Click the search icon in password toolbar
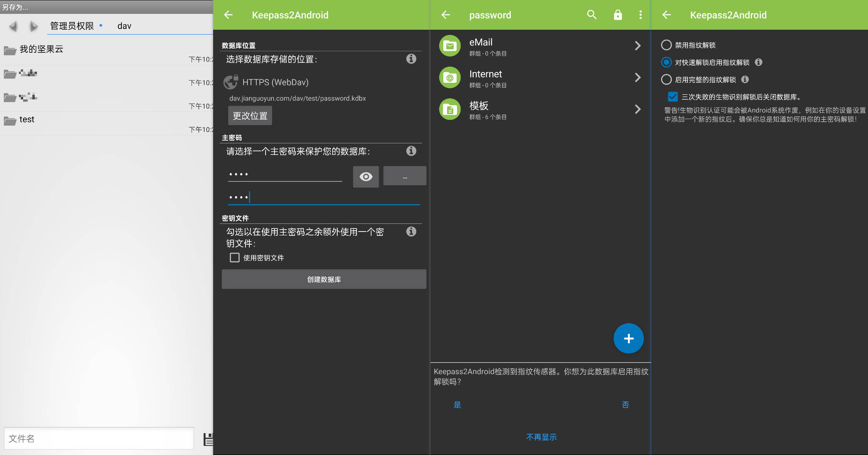This screenshot has height=455, width=868. point(592,15)
